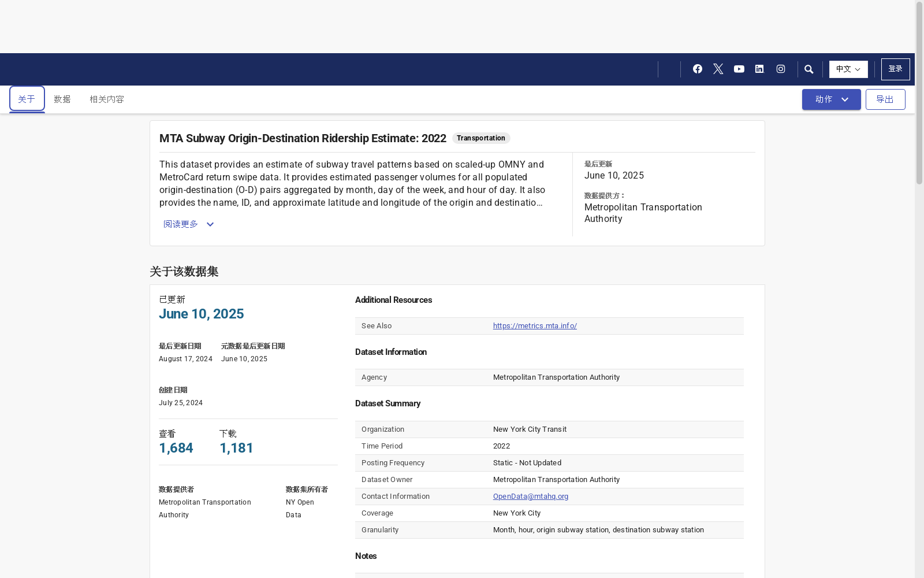Click the dataset title heading

[303, 138]
